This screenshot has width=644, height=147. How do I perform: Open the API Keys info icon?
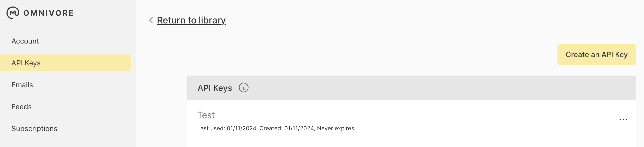pos(244,88)
